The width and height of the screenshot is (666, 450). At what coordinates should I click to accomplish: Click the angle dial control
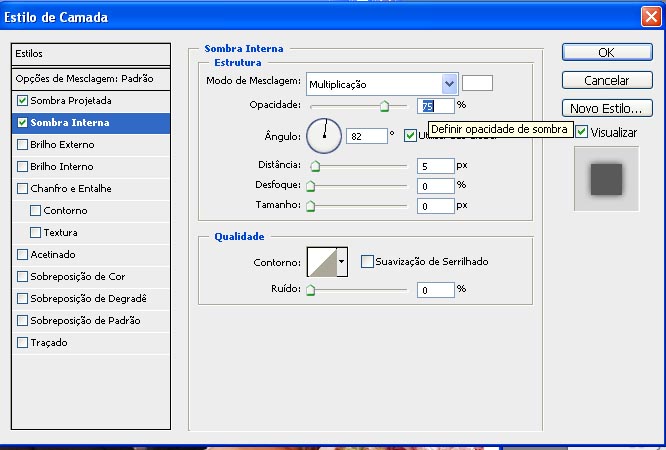(324, 134)
